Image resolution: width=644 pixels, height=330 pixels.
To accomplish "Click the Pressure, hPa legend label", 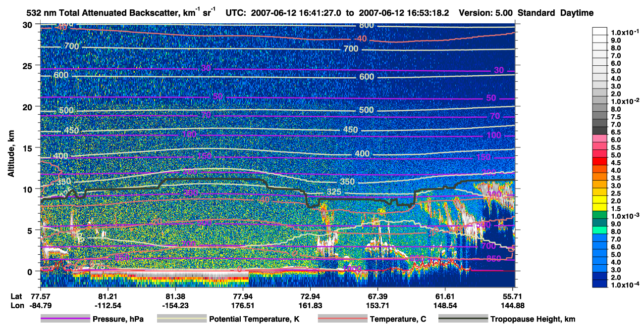I will pos(118,319).
